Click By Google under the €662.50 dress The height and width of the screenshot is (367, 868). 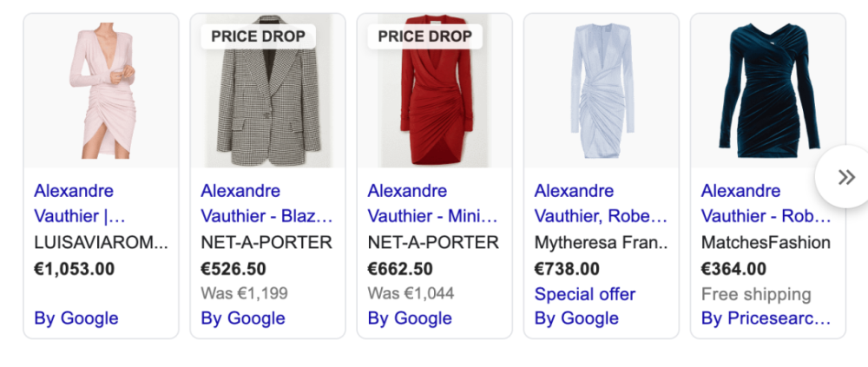[410, 318]
